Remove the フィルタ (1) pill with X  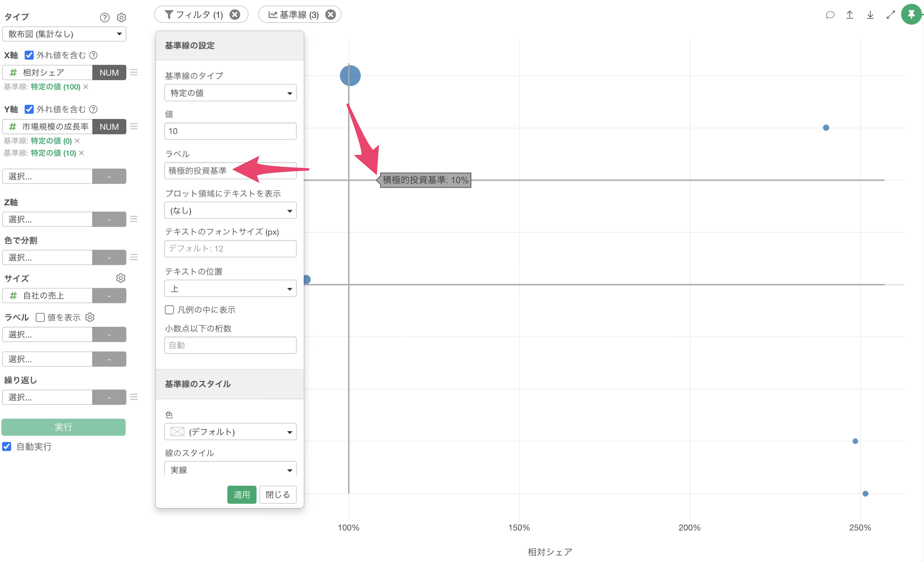pyautogui.click(x=235, y=15)
